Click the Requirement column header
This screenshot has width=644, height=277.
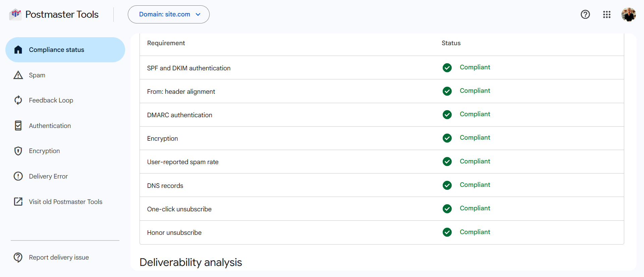tap(166, 43)
